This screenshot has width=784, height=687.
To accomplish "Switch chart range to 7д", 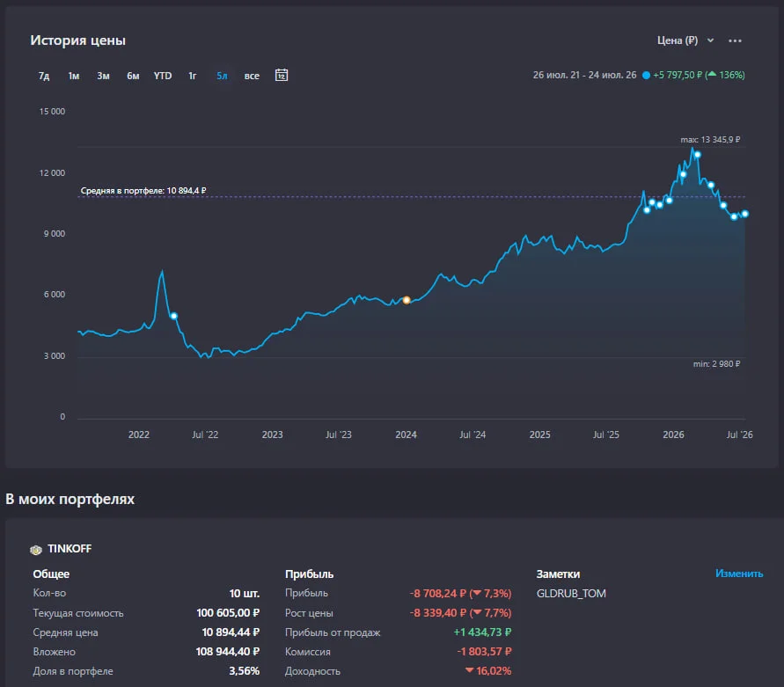I will (x=44, y=76).
